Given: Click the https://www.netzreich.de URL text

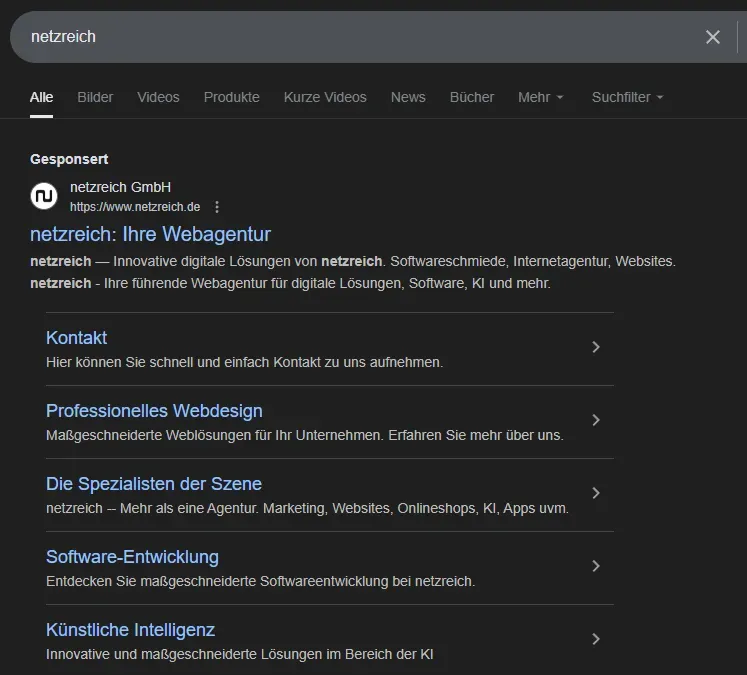Looking at the screenshot, I should 135,207.
